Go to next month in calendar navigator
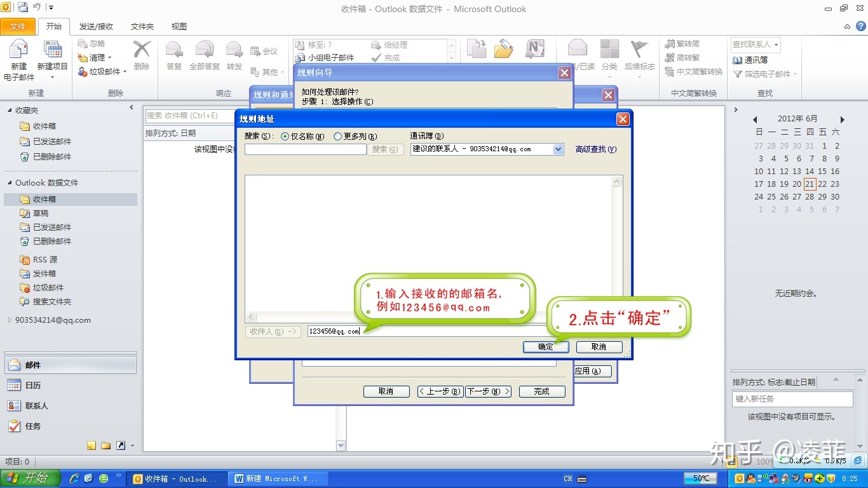Image resolution: width=868 pixels, height=488 pixels. click(x=843, y=119)
